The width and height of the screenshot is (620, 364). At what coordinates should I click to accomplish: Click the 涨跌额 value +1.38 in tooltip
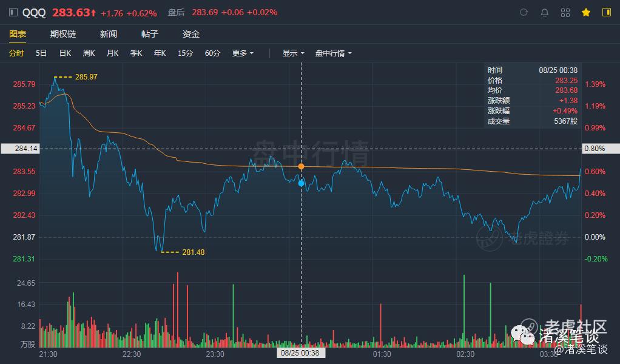568,100
